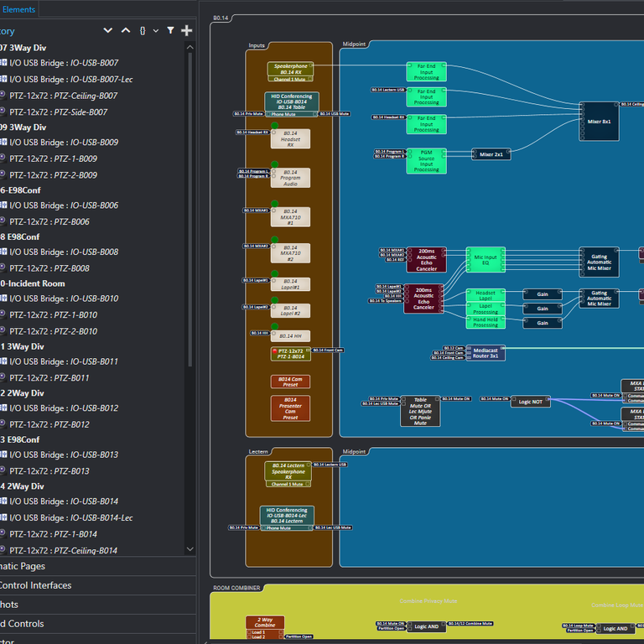The width and height of the screenshot is (644, 644).
Task: Select the 09 3Way Div inventory group
Action: click(x=23, y=127)
